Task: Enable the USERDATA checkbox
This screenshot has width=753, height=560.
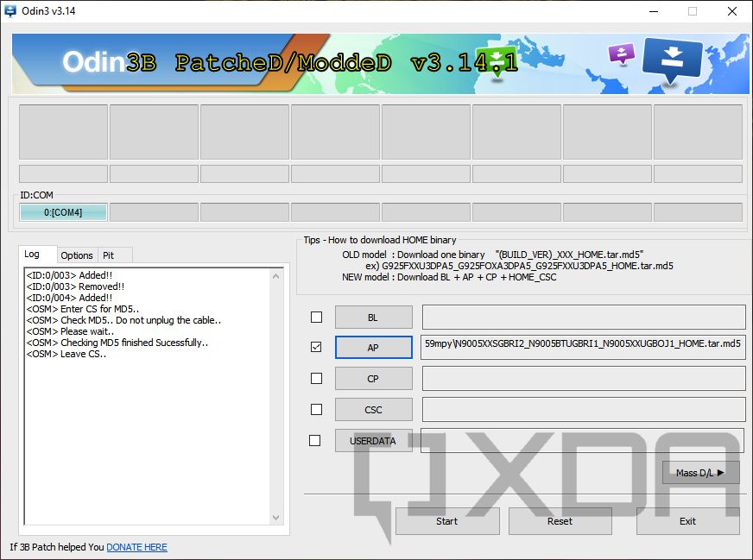Action: [316, 440]
